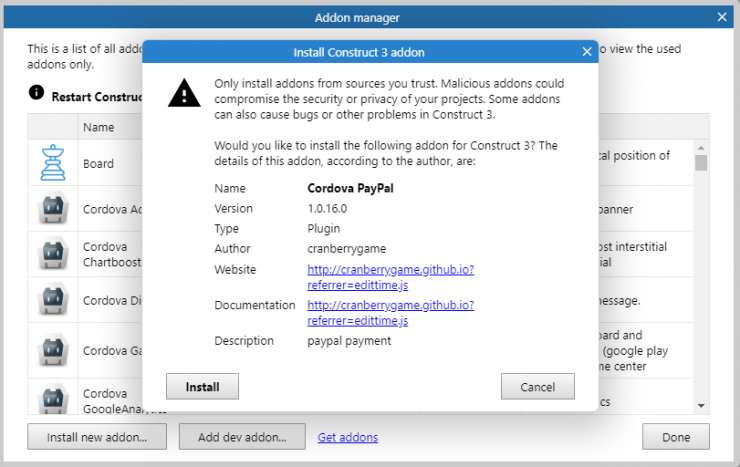Select the Board addon row
Viewport: 740px width, 467px height.
[x=99, y=163]
